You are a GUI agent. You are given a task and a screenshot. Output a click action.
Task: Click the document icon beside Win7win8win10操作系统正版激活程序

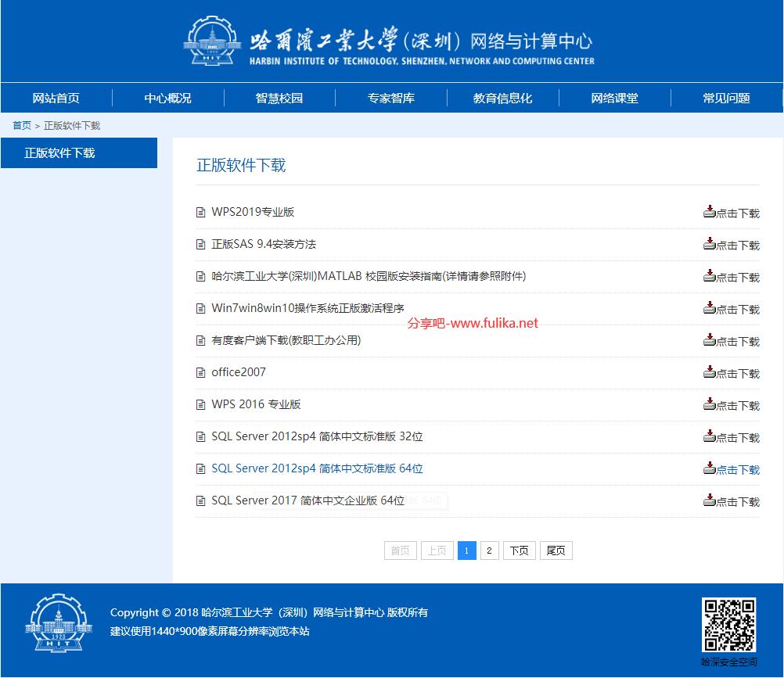pyautogui.click(x=200, y=308)
